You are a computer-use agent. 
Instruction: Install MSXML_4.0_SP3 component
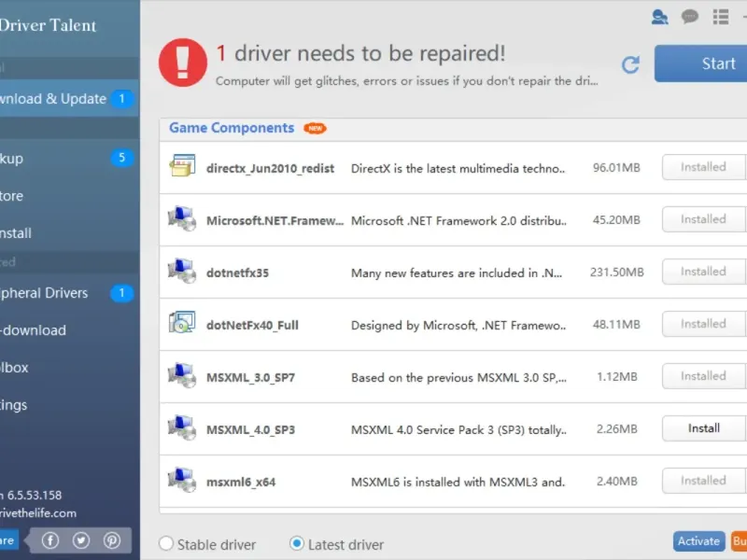[704, 428]
